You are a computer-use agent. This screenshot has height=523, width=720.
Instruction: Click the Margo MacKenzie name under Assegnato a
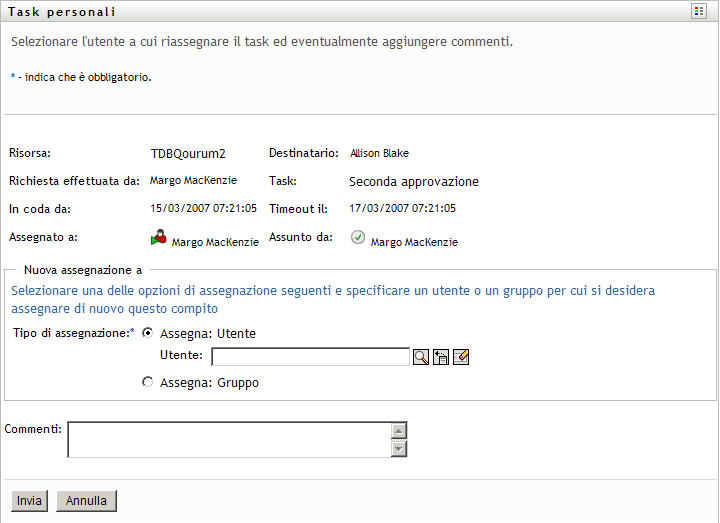(x=215, y=242)
